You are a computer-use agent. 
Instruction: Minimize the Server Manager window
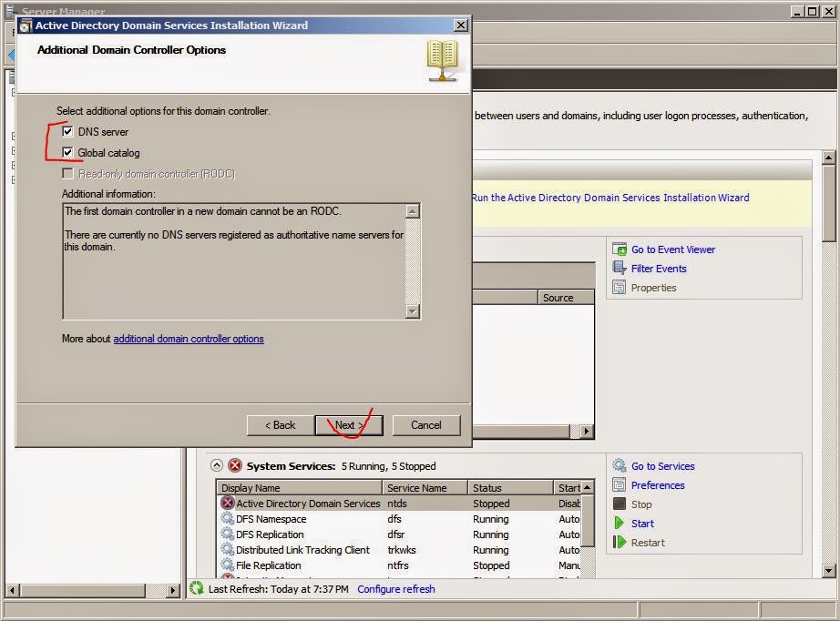point(797,11)
